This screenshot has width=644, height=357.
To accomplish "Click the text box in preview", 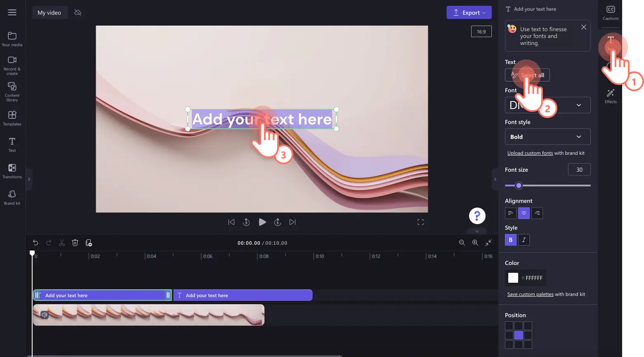I will point(262,119).
